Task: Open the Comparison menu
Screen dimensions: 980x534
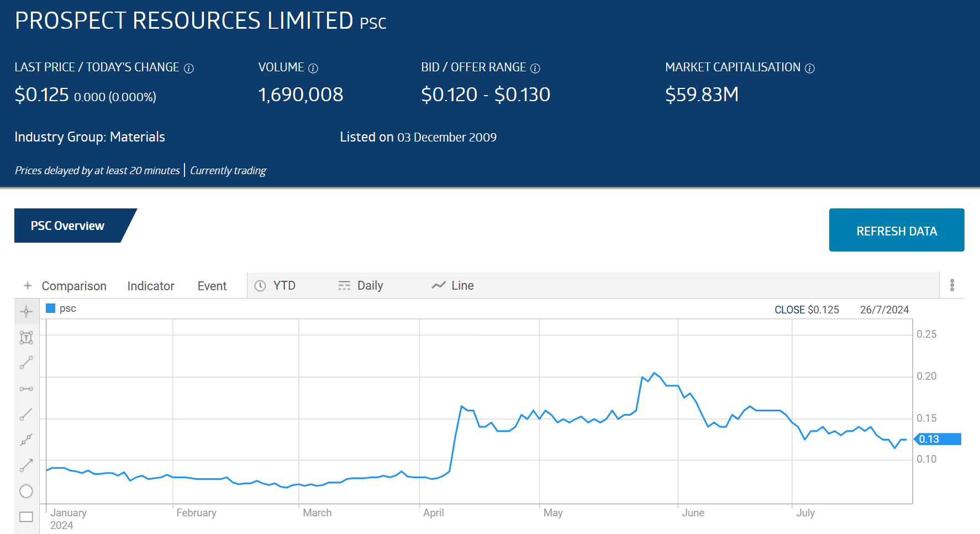Action: [x=74, y=286]
